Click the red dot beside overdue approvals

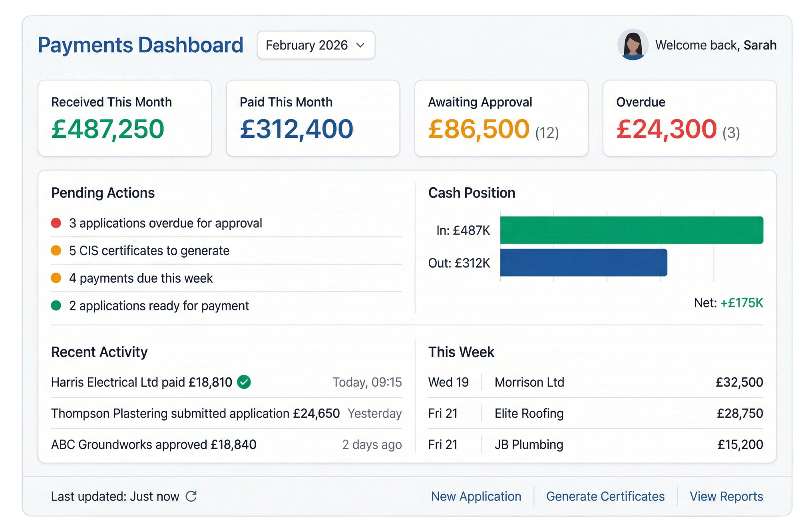pyautogui.click(x=56, y=223)
